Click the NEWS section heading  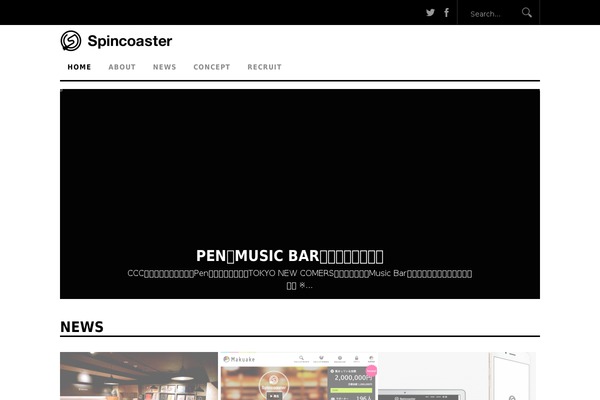click(82, 327)
